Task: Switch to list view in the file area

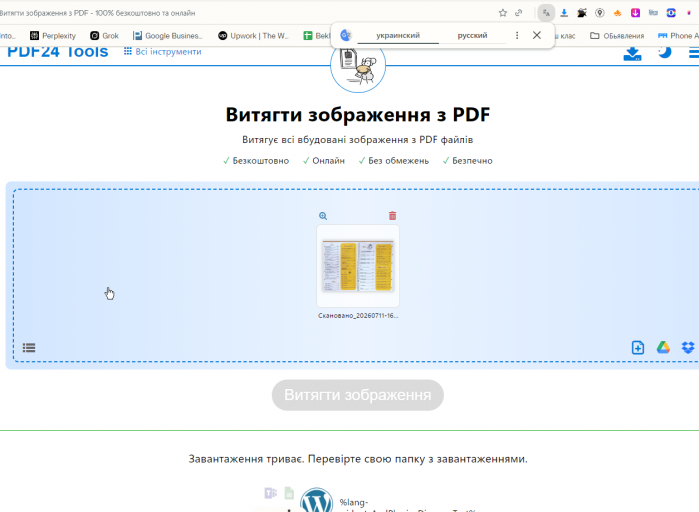Action: tap(29, 348)
